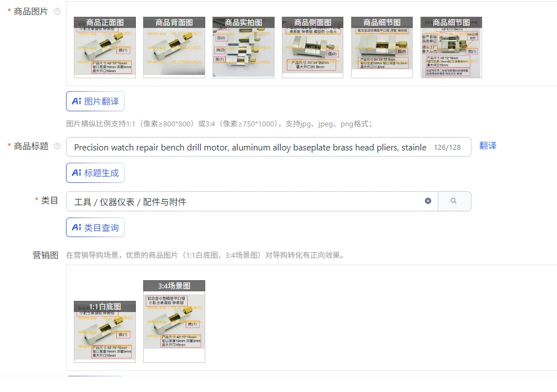557x392 pixels.
Task: Select the 商品侧面图 thumbnail
Action: (x=313, y=47)
